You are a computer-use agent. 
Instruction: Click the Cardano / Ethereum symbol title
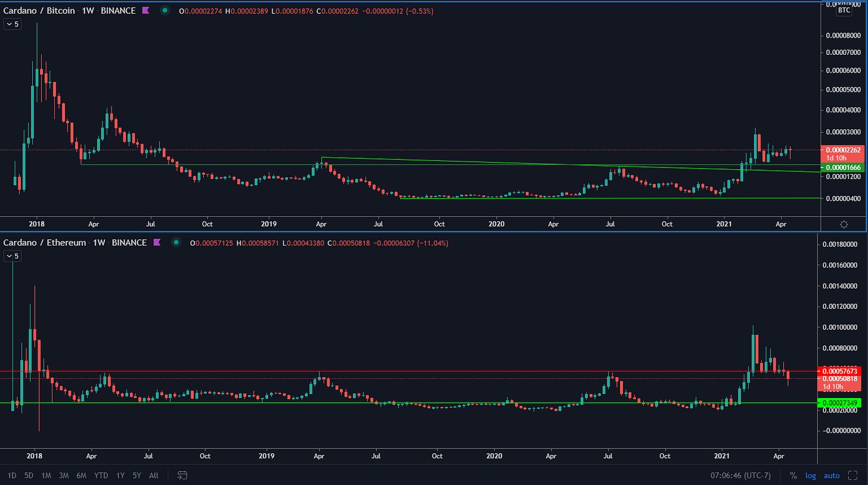coord(44,242)
